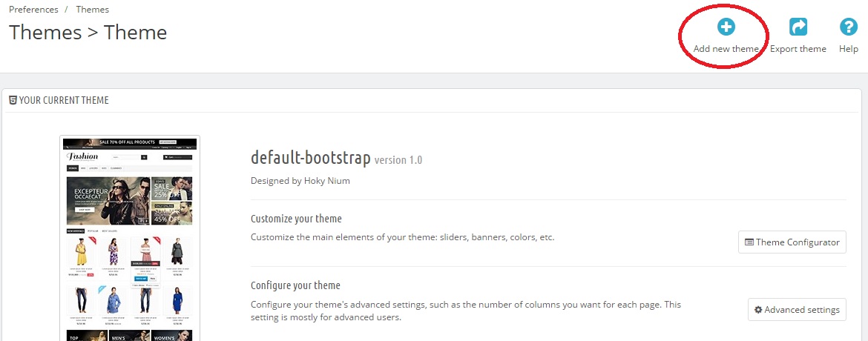
Task: Click the "Themes > Theme" page title
Action: tap(88, 33)
